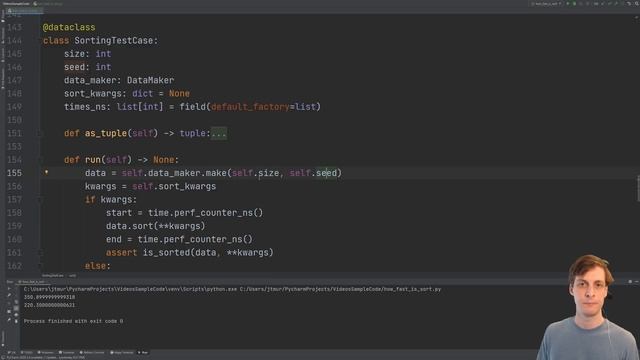Viewport: 640px width, 360px height.
Task: Click 'SortingTestCase' class name on line 144
Action: point(113,40)
